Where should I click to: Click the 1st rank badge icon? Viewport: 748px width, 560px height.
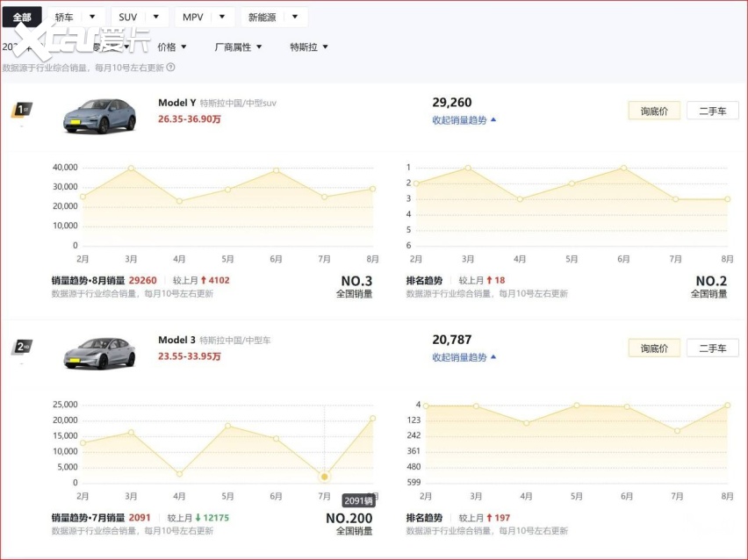click(21, 111)
